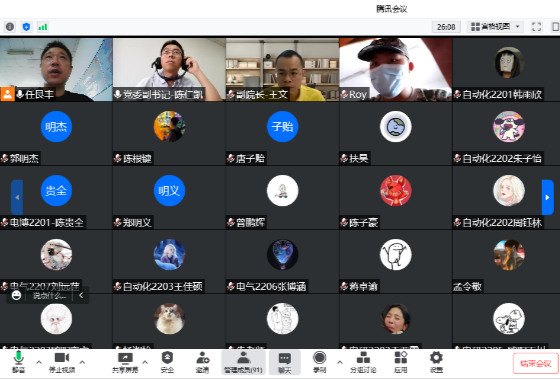The height and width of the screenshot is (380, 560).
Task: Toggle Stop Video camera button
Action: pos(62,362)
